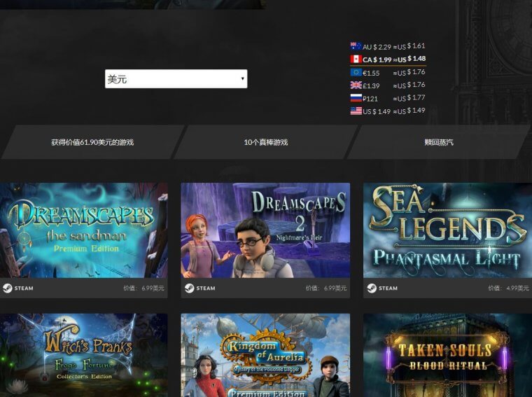The height and width of the screenshot is (397, 532).
Task: Open the 赎回蒸汽 tab
Action: pos(439,142)
